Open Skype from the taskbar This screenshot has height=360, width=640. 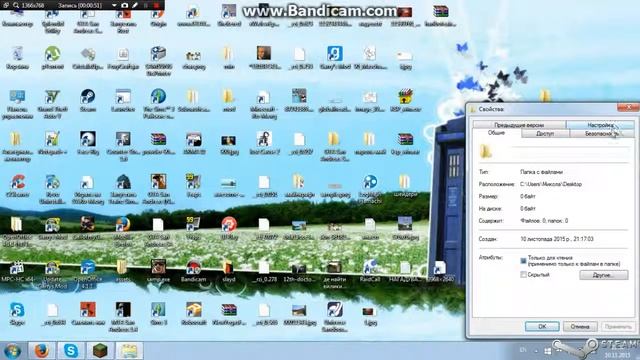point(71,351)
